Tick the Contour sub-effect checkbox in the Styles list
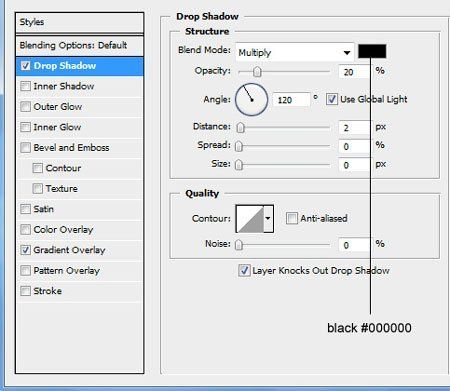 tap(38, 168)
